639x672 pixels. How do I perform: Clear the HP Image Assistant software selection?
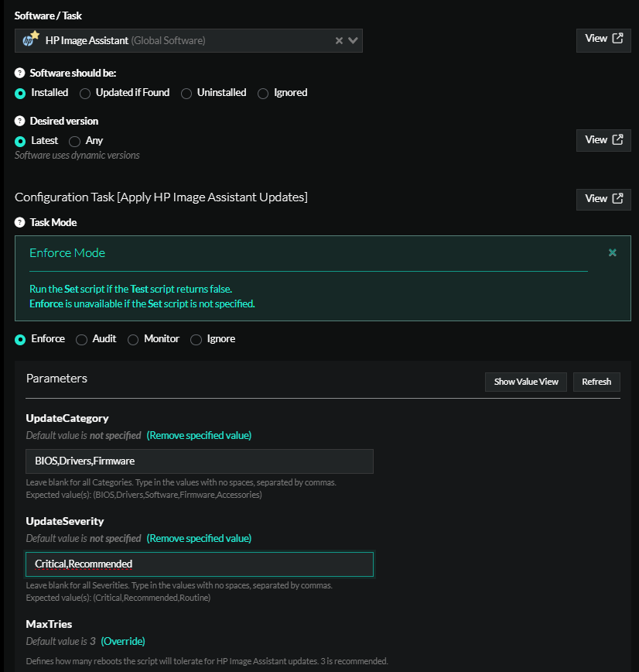[339, 41]
